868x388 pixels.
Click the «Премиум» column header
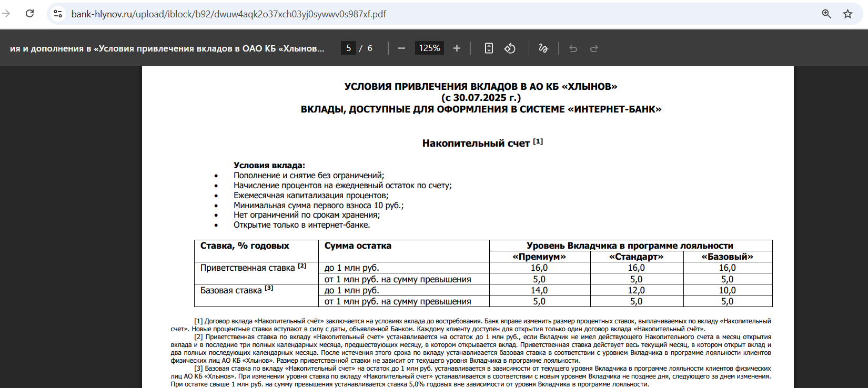[x=539, y=257]
